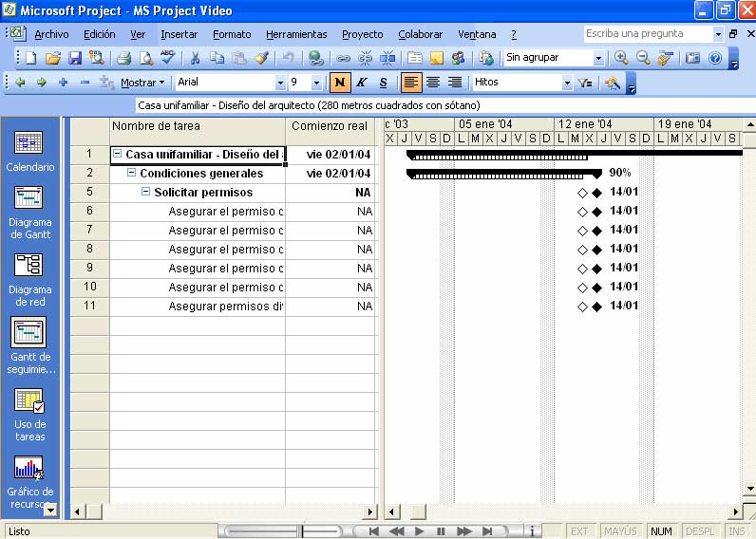Center align the text
756x539 pixels.
click(x=433, y=83)
